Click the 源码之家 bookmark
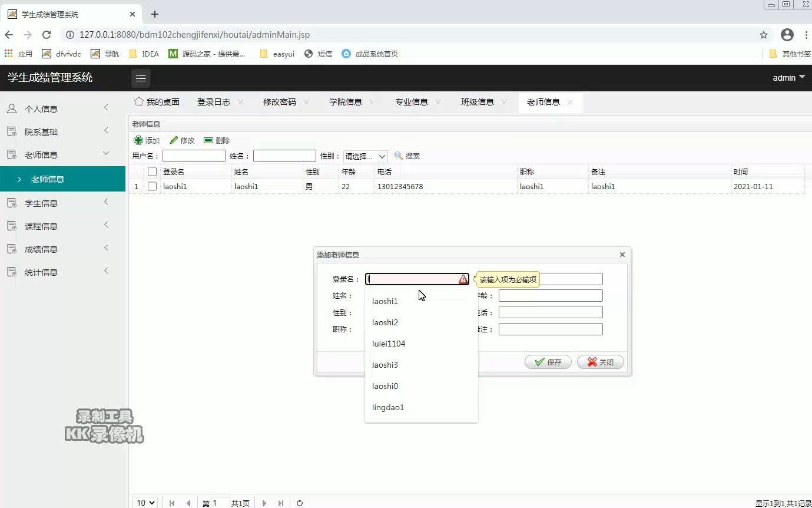Viewport: 812px width, 508px height. click(207, 54)
